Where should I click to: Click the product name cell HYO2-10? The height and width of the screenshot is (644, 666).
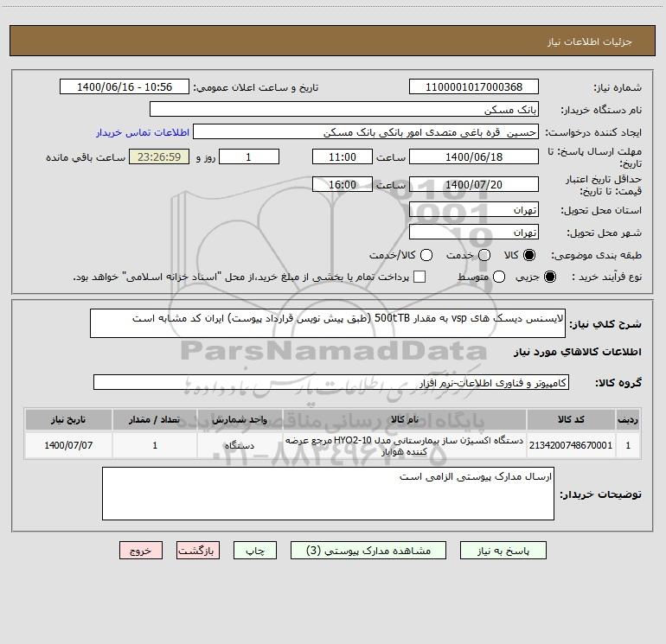click(405, 445)
